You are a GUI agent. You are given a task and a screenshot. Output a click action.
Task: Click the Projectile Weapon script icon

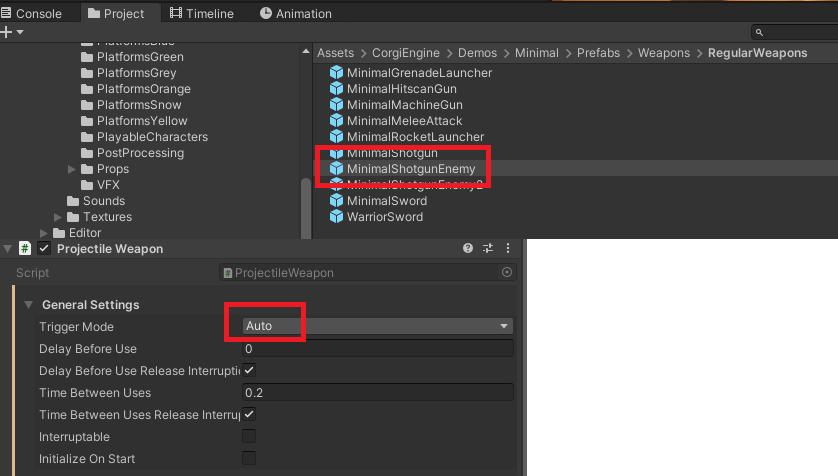click(25, 248)
